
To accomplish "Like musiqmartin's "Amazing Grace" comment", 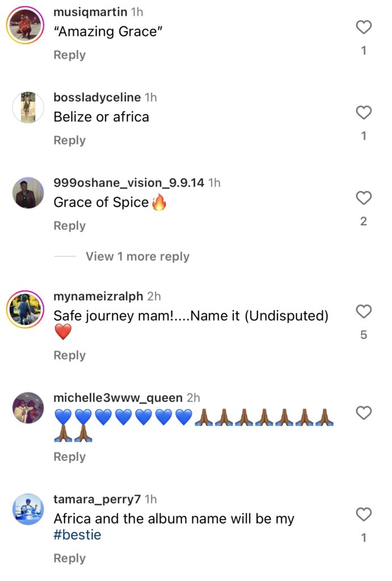I will tap(364, 27).
